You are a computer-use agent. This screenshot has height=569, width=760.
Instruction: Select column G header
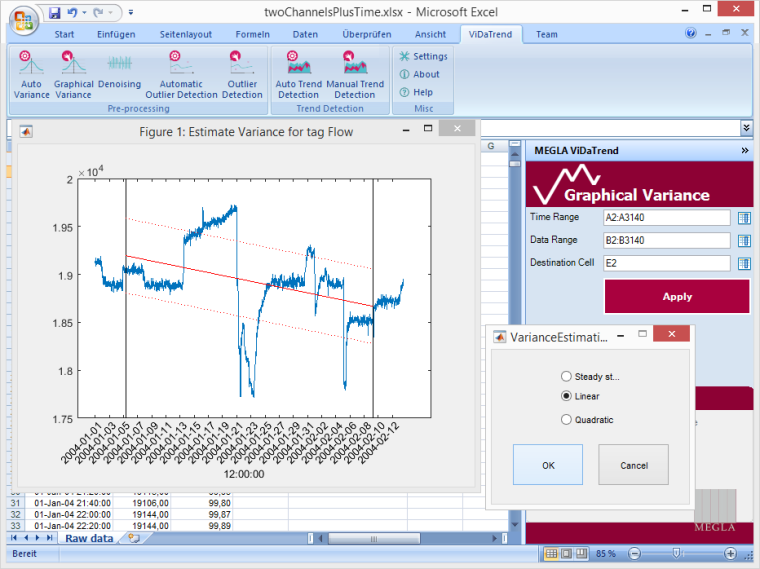pyautogui.click(x=491, y=146)
